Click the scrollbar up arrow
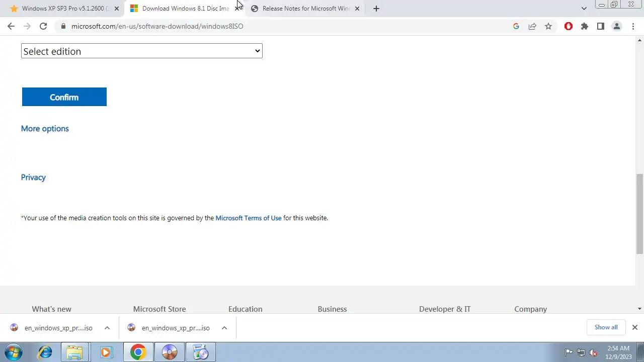This screenshot has width=644, height=362. [640, 40]
